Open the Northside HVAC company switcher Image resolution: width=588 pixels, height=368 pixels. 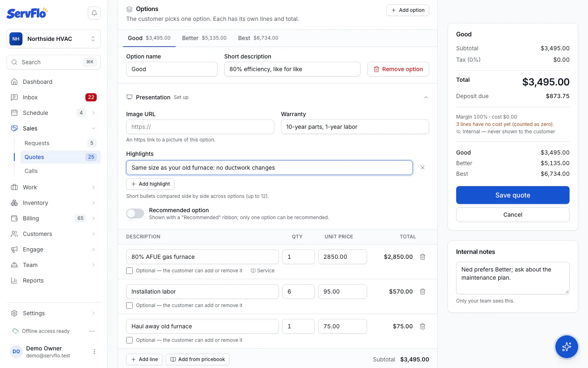point(53,39)
